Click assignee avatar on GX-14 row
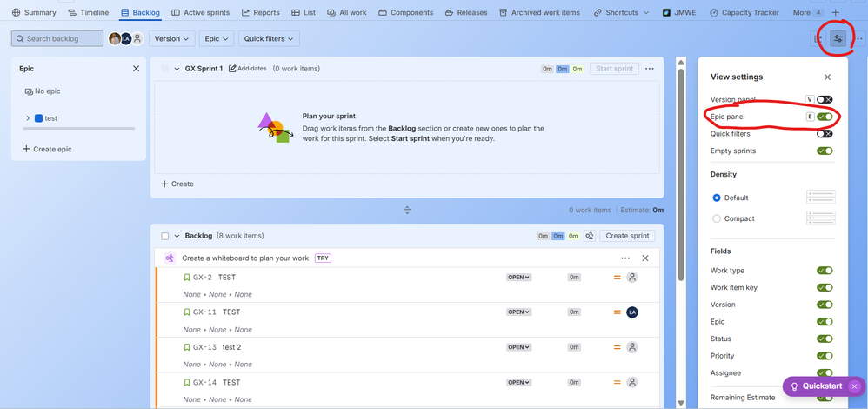This screenshot has width=868, height=409. point(632,382)
